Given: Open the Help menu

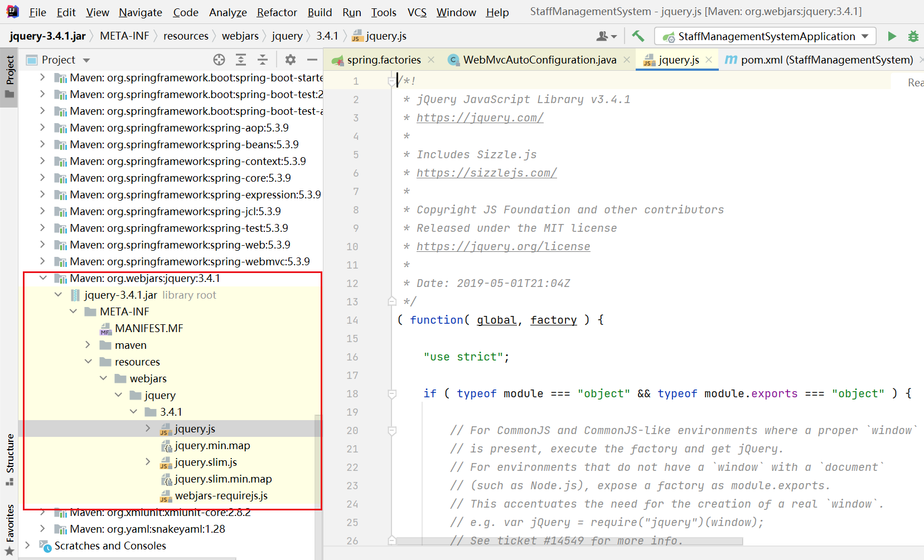Looking at the screenshot, I should [x=497, y=12].
